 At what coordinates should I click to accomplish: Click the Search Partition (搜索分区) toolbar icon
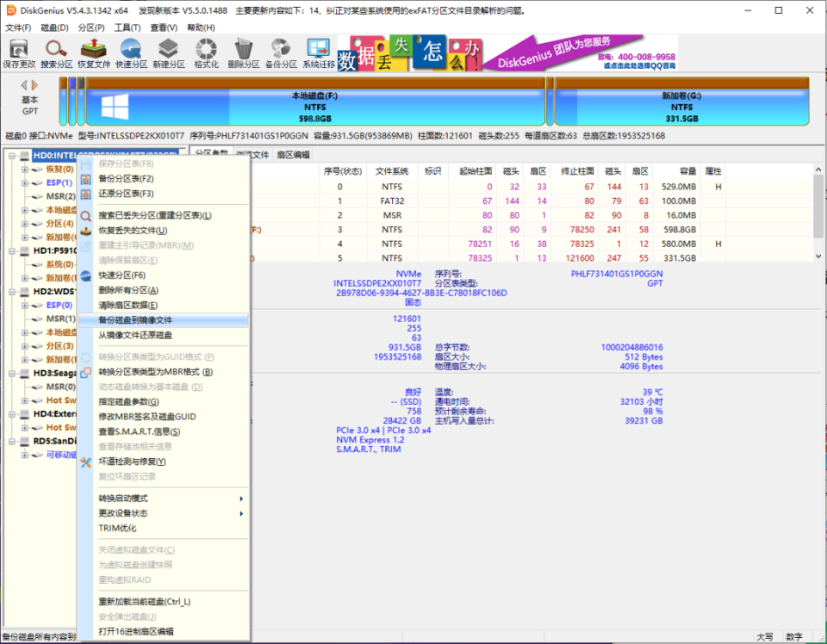(56, 53)
